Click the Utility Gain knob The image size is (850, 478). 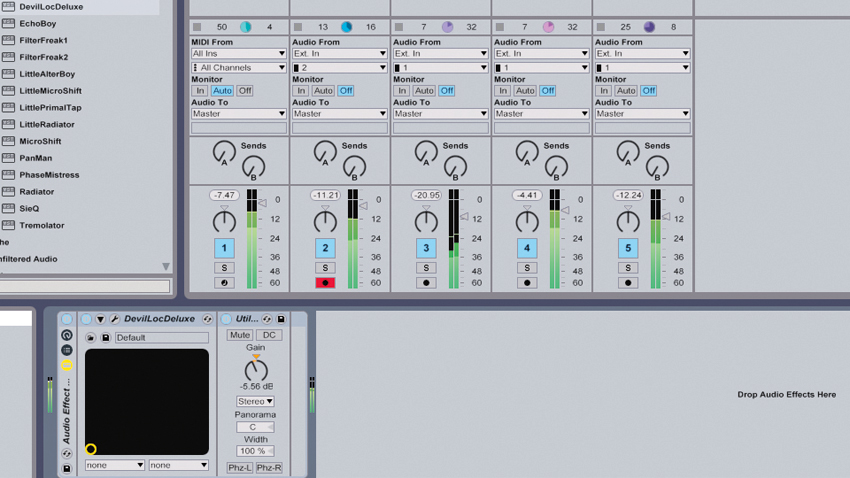coord(256,370)
